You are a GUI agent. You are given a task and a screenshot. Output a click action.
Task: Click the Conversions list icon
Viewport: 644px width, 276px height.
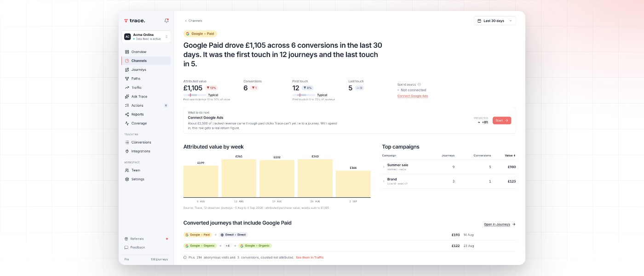127,142
